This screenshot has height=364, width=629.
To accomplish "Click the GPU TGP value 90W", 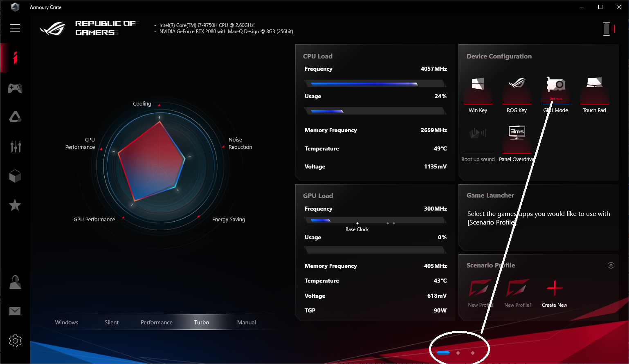I will 440,310.
